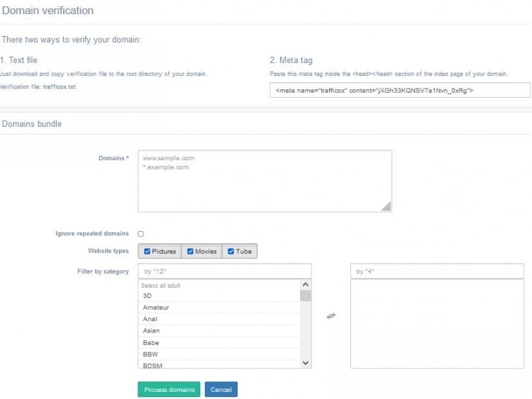Click the selected categories search field
This screenshot has height=399, width=532.
[x=437, y=271]
